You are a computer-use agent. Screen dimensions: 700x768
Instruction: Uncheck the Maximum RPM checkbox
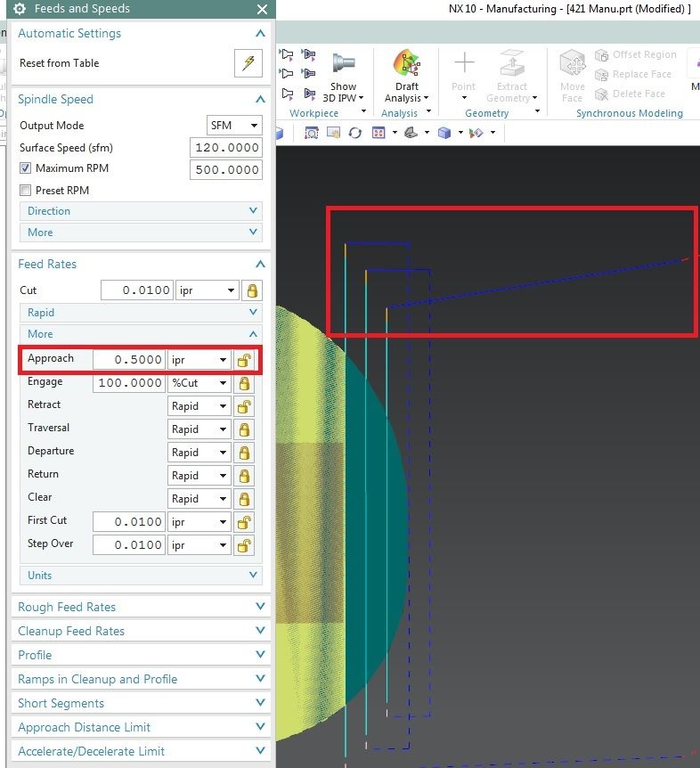(26, 168)
